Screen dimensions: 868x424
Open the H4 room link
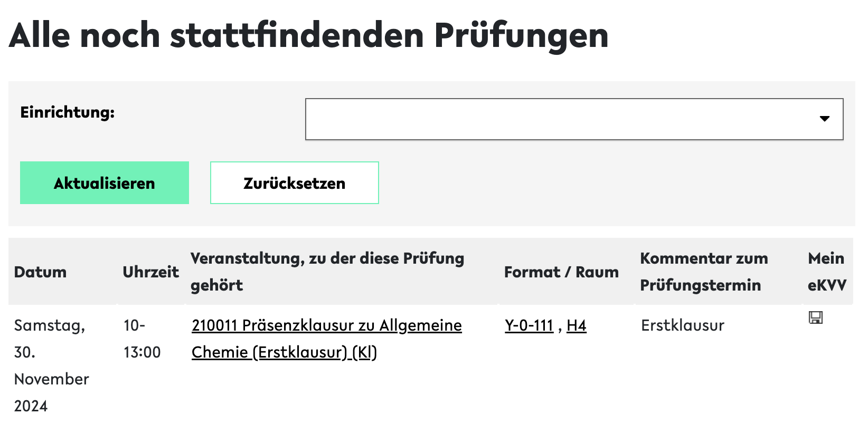pyautogui.click(x=576, y=326)
